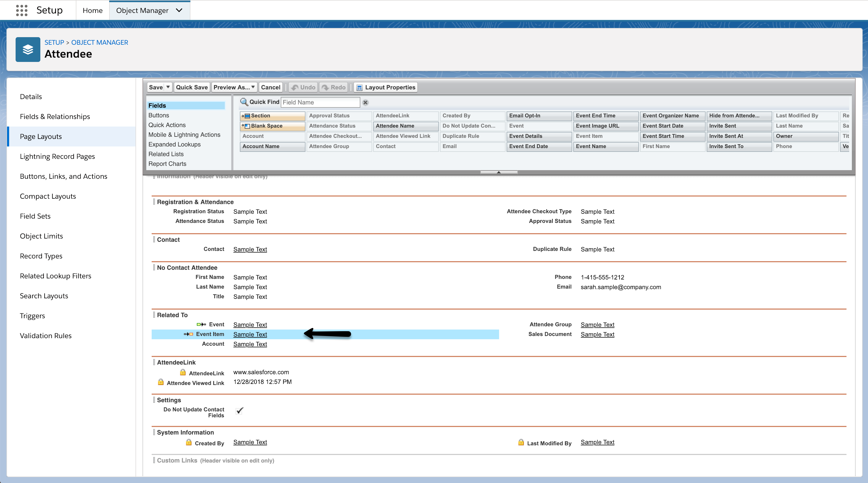Screen dimensions: 868x483
Task: Switch to the Home tab
Action: coord(92,10)
